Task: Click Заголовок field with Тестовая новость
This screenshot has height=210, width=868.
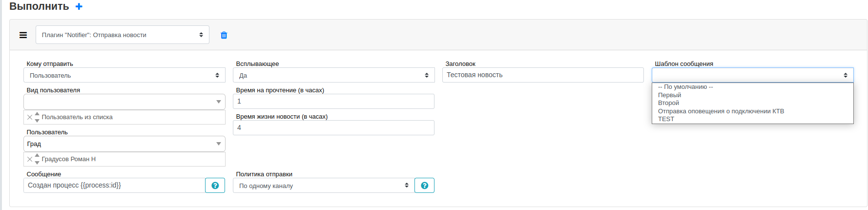Action: (x=543, y=75)
